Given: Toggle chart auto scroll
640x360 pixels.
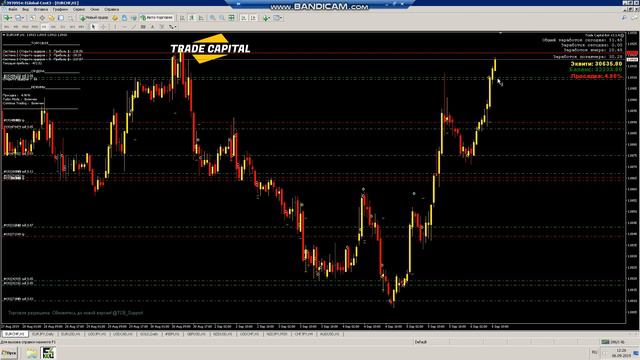Looking at the screenshot, I should pos(243,18).
